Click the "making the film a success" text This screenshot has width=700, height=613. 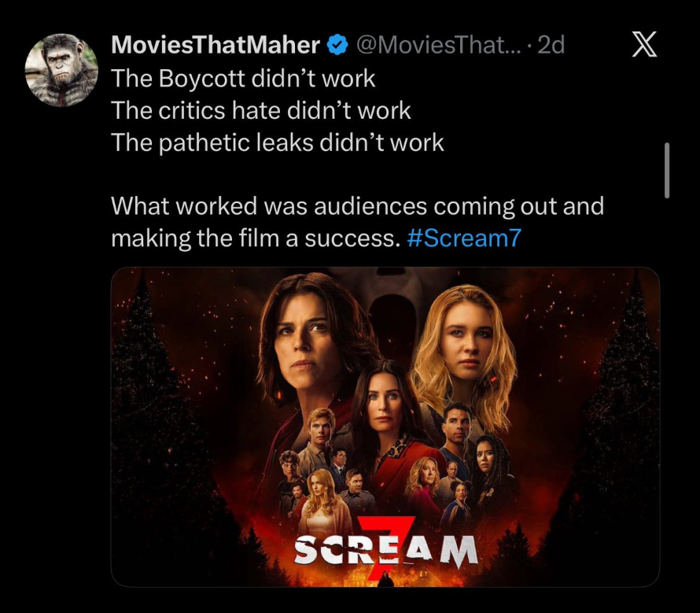[x=252, y=238]
